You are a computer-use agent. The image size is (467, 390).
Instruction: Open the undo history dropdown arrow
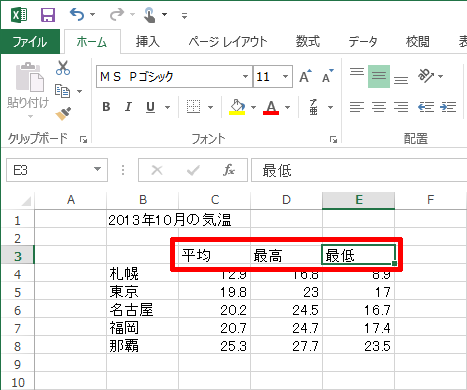[93, 15]
